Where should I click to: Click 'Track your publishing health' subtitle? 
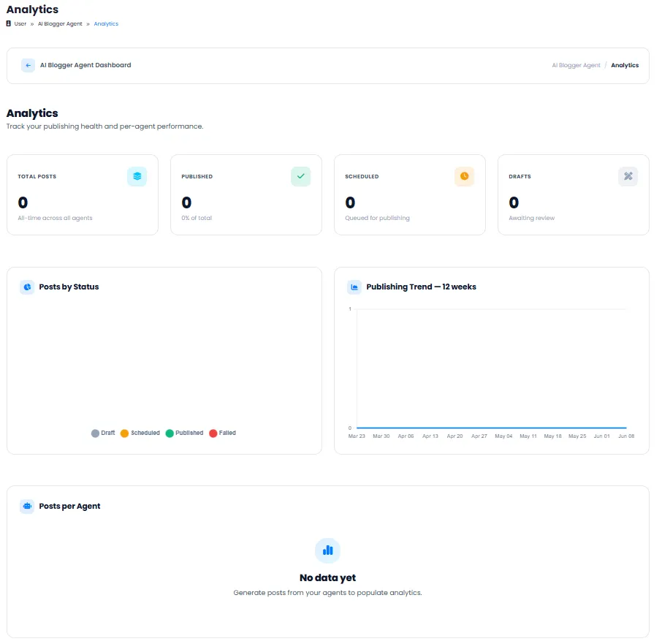point(104,126)
